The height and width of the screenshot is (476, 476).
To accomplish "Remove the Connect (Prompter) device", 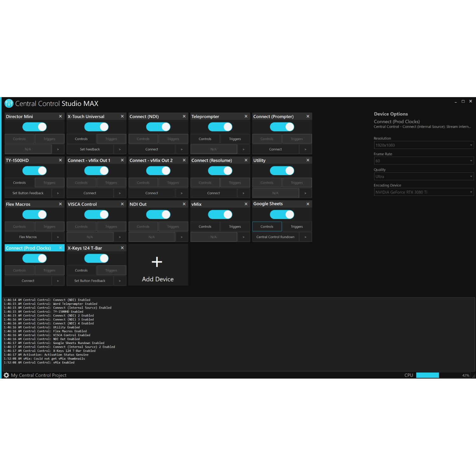I will [308, 116].
